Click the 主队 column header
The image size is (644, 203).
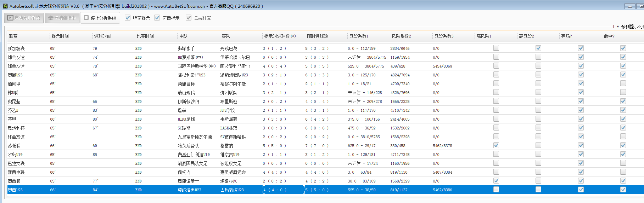pyautogui.click(x=183, y=36)
